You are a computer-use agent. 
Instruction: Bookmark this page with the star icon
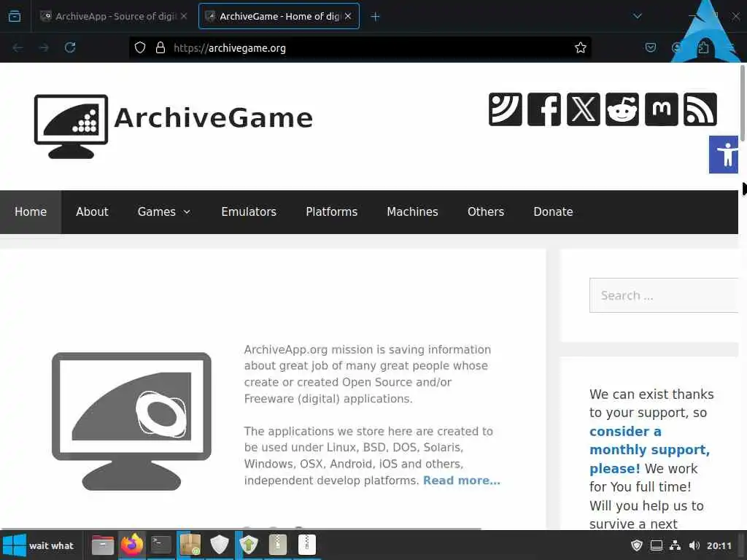click(x=580, y=47)
